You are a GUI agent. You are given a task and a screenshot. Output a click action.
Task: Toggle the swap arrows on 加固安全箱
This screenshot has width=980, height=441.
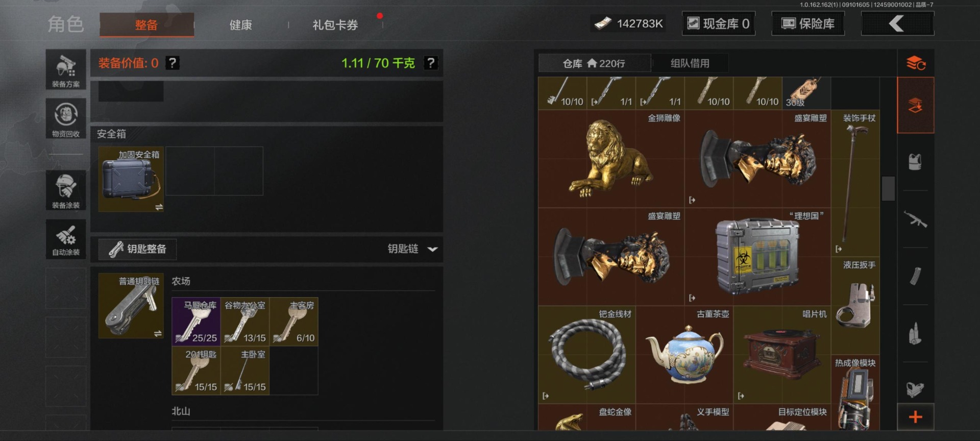click(159, 207)
